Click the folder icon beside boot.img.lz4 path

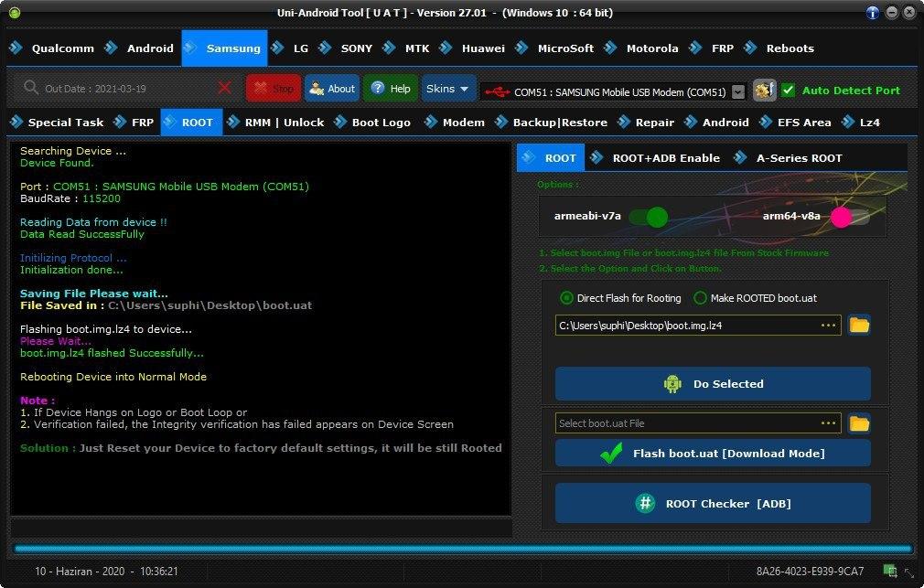point(859,326)
